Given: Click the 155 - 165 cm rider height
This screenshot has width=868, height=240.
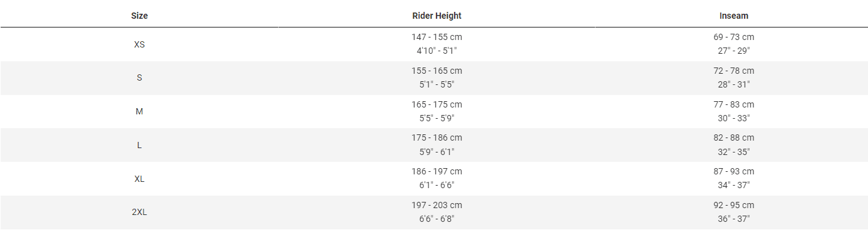Looking at the screenshot, I should click(437, 71).
